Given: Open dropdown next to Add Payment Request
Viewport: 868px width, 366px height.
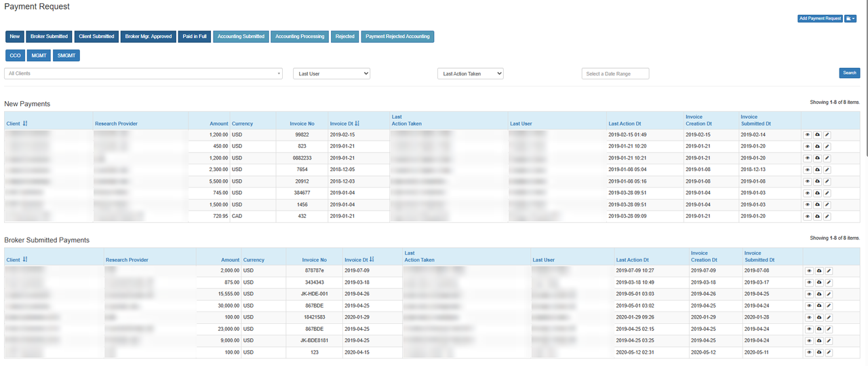Looking at the screenshot, I should click(x=850, y=18).
